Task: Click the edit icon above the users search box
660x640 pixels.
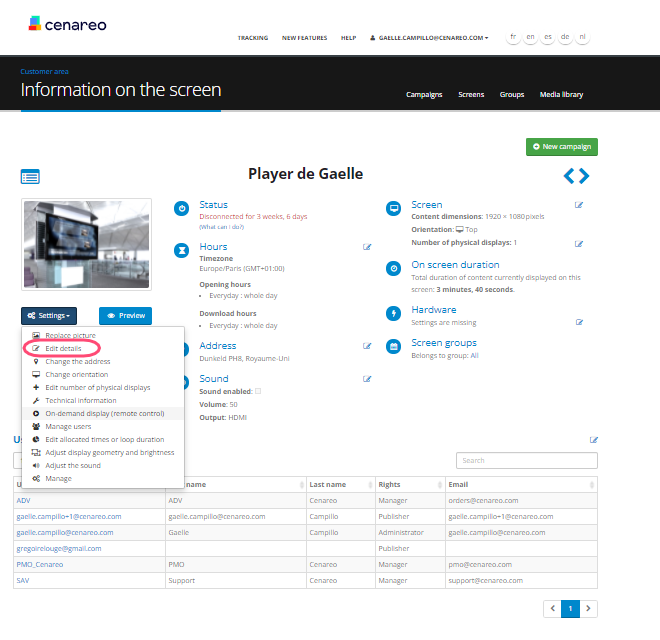Action: click(x=594, y=440)
